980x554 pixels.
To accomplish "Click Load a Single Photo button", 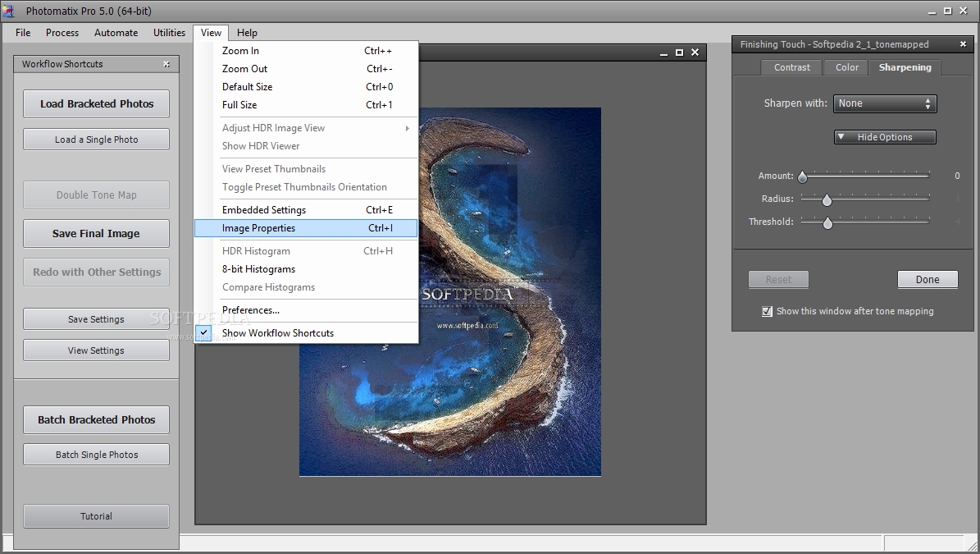I will [x=96, y=140].
